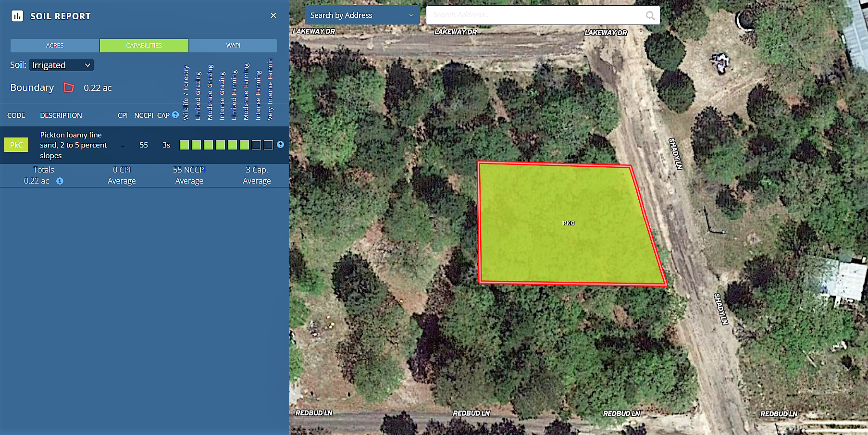The image size is (868, 435).
Task: Click the empty Very Intense Farming capability box
Action: pos(268,145)
